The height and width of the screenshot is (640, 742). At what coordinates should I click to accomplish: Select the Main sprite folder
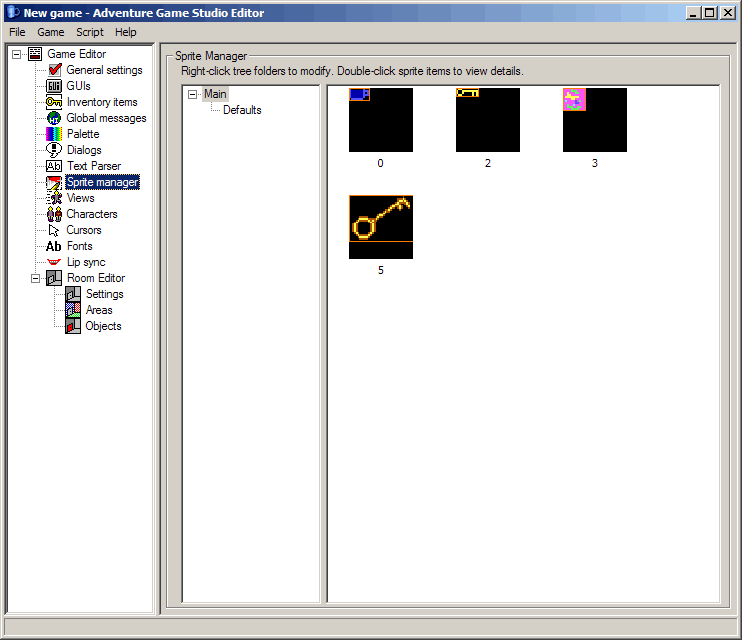tap(215, 94)
